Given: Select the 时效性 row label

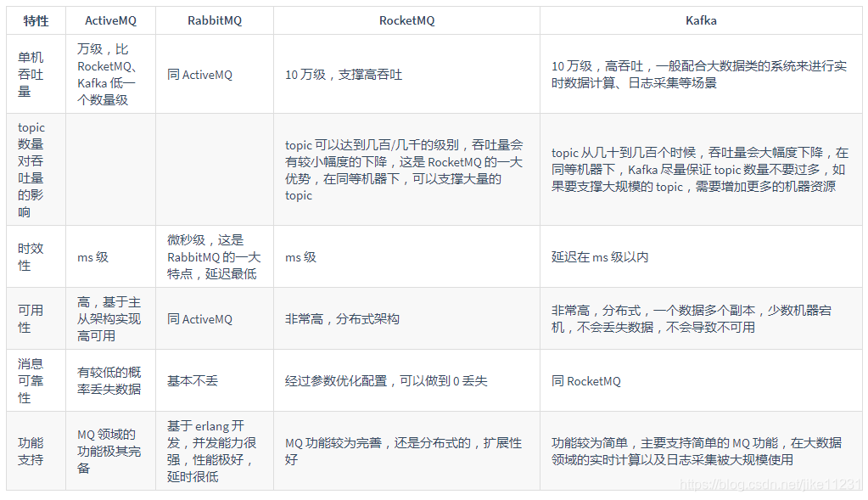Looking at the screenshot, I should tap(36, 256).
